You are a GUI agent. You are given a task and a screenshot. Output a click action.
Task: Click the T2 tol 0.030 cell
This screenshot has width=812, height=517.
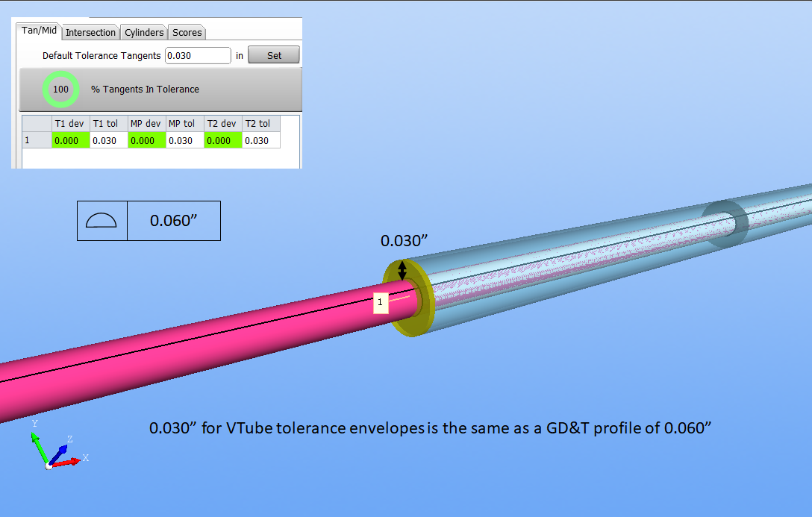pyautogui.click(x=260, y=140)
